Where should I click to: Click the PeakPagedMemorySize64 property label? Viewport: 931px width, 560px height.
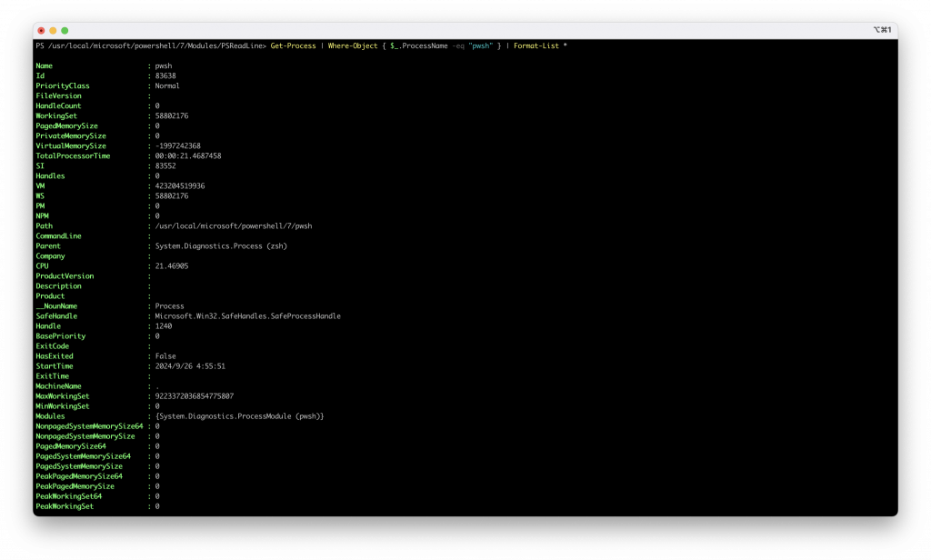point(79,476)
